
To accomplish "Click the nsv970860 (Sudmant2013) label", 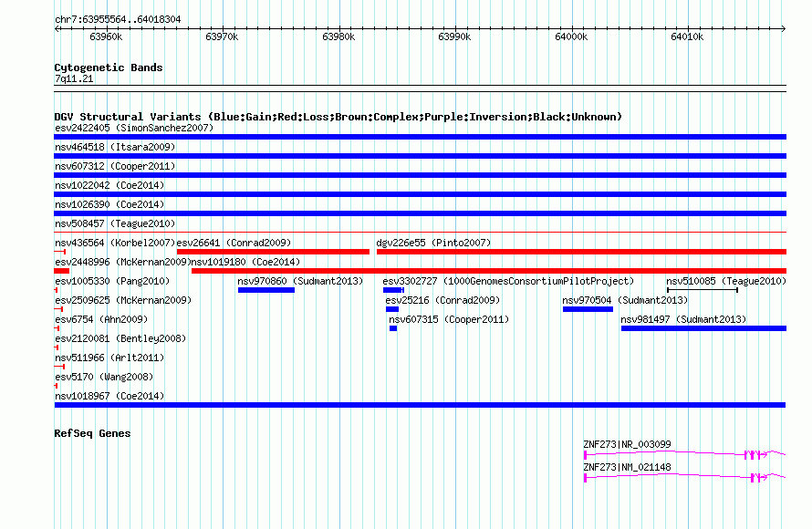I will 300,281.
